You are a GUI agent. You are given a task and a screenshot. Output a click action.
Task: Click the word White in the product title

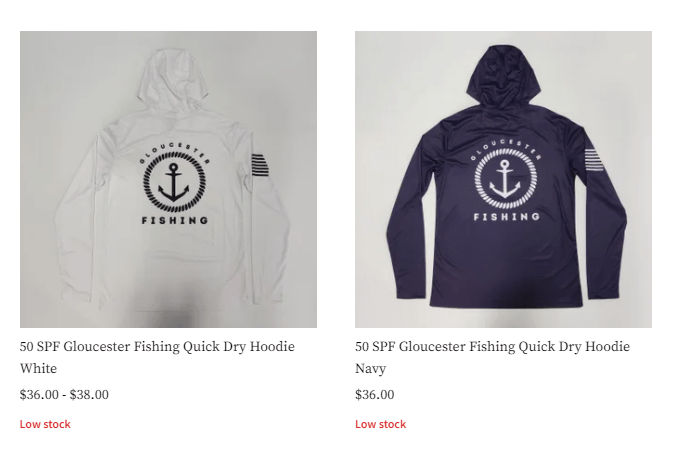tap(38, 369)
